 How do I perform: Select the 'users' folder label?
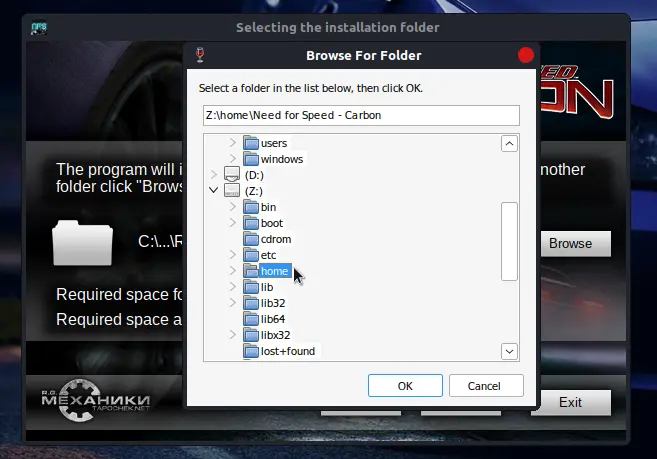click(x=274, y=143)
